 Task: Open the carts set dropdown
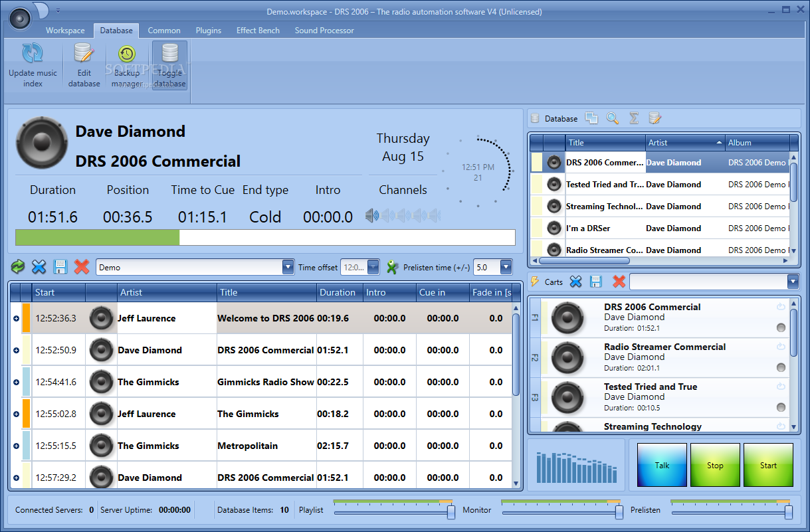point(793,282)
